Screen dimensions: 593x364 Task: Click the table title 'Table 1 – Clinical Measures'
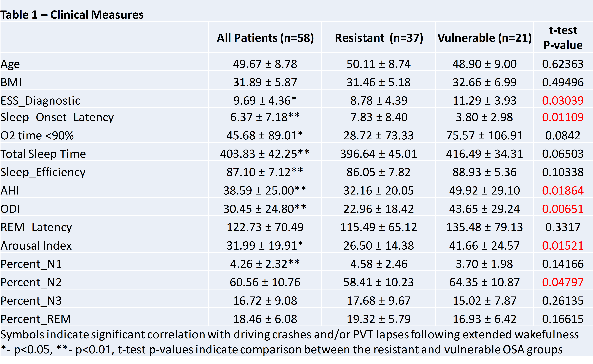point(72,15)
